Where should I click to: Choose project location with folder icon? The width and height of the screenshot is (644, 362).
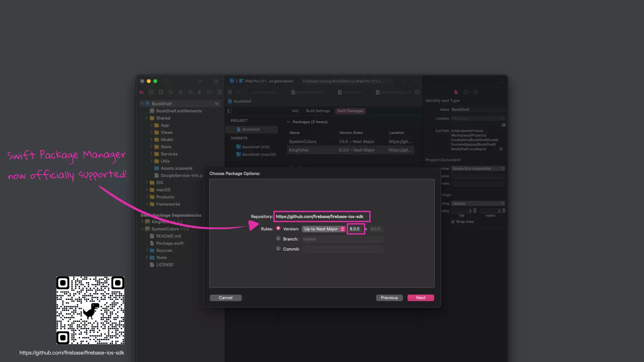point(503,125)
